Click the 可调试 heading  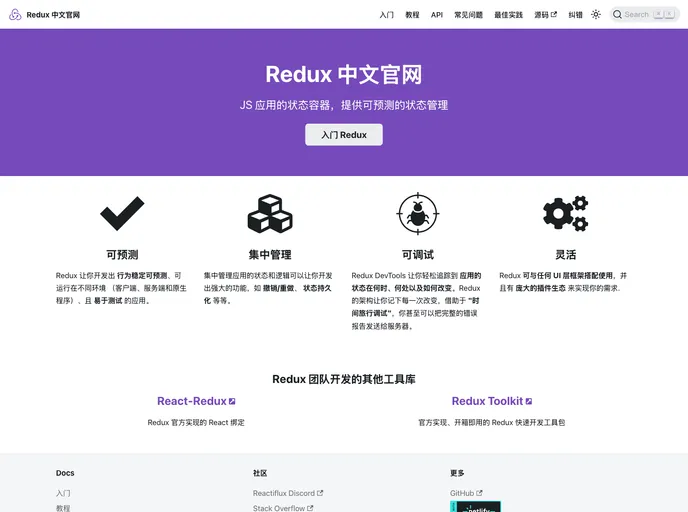[x=418, y=255]
